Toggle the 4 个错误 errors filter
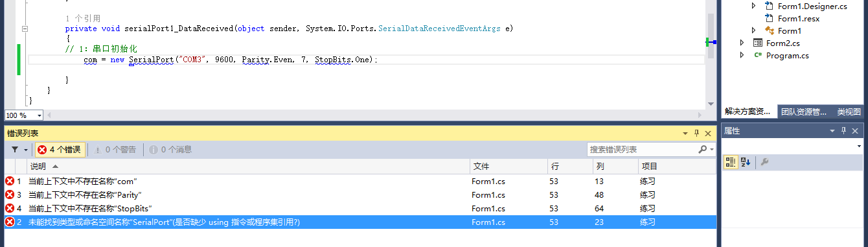 tap(60, 150)
